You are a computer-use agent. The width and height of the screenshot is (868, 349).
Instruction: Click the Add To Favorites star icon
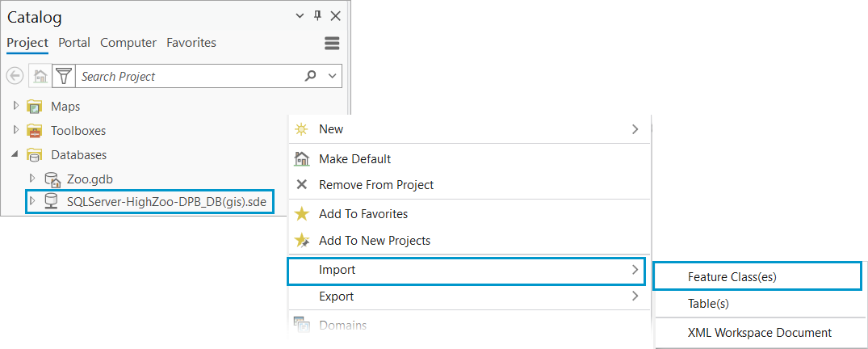[301, 214]
